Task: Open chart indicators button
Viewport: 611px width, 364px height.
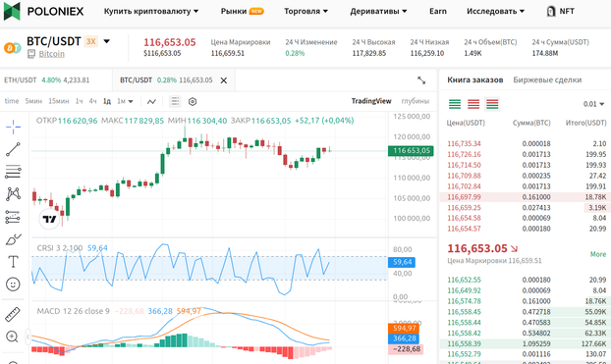Action: click(151, 102)
